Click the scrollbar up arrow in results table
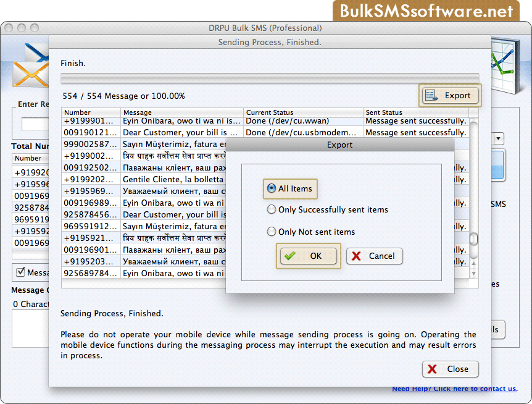The width and height of the screenshot is (532, 404). click(x=473, y=263)
